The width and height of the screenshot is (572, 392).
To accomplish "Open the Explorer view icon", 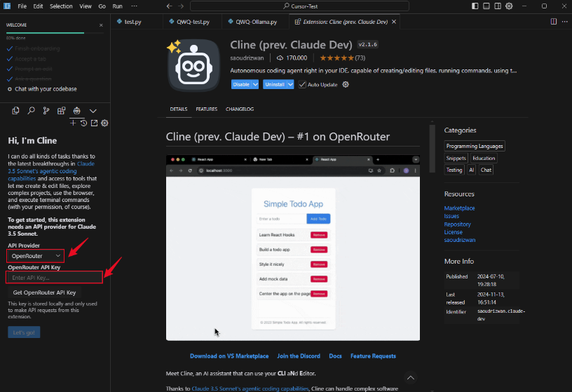I will click(x=15, y=111).
